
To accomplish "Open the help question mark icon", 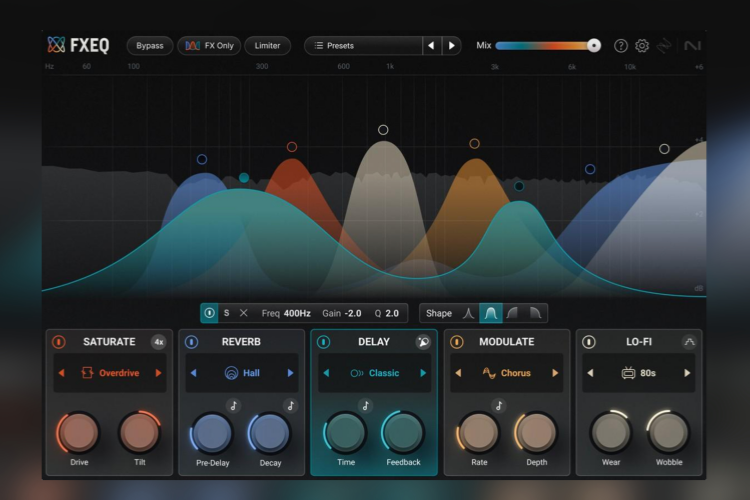I will point(621,46).
